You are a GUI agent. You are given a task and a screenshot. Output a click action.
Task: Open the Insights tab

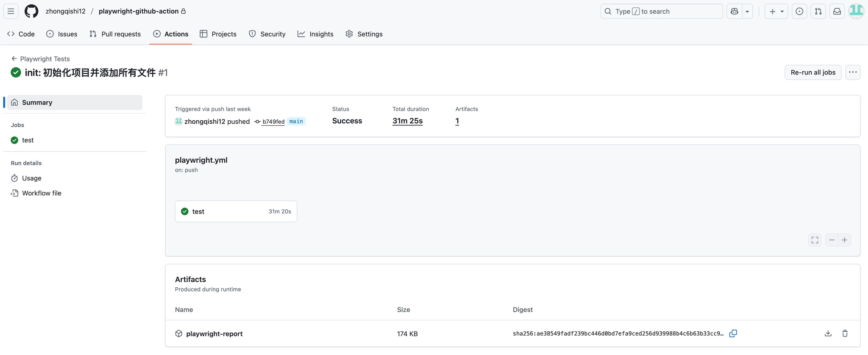[x=316, y=34]
